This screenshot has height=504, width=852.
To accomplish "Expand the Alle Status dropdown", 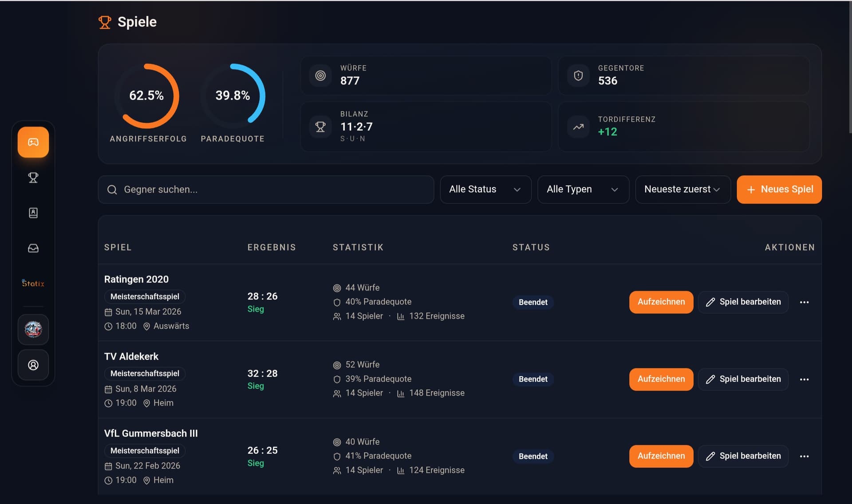I will pyautogui.click(x=485, y=189).
